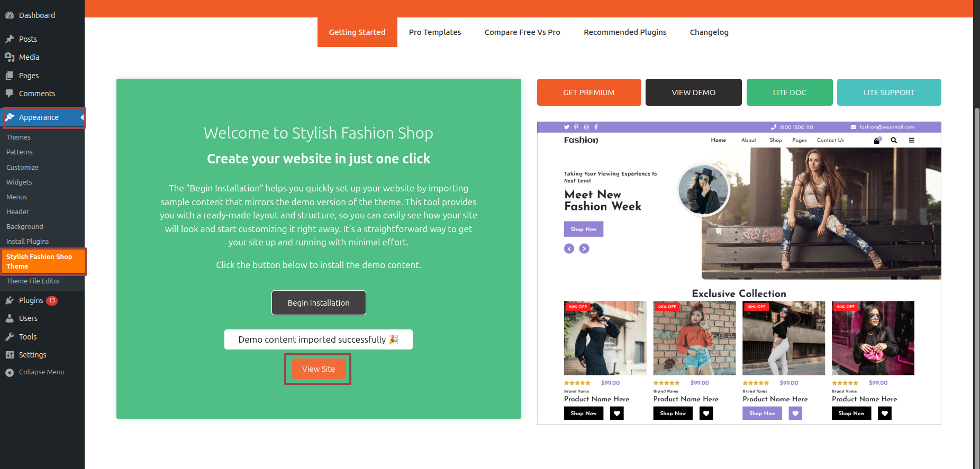The height and width of the screenshot is (469, 980).
Task: Click the theme demo preview image
Action: pyautogui.click(x=739, y=273)
